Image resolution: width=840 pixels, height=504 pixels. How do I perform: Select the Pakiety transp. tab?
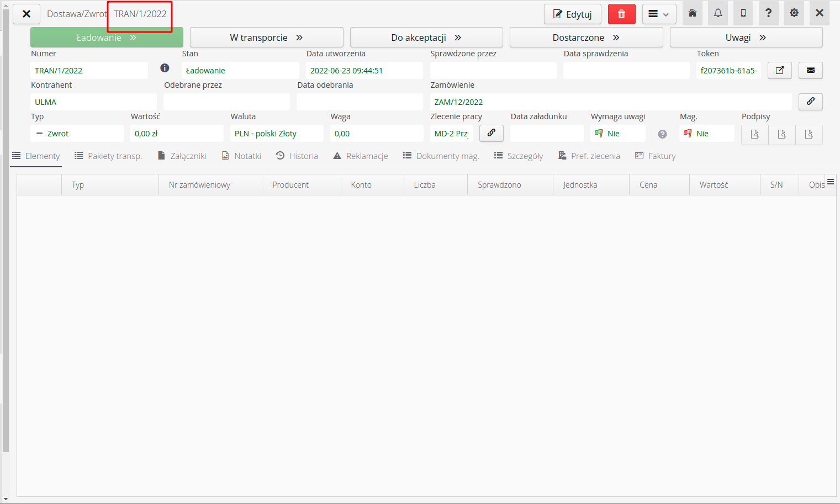point(108,156)
